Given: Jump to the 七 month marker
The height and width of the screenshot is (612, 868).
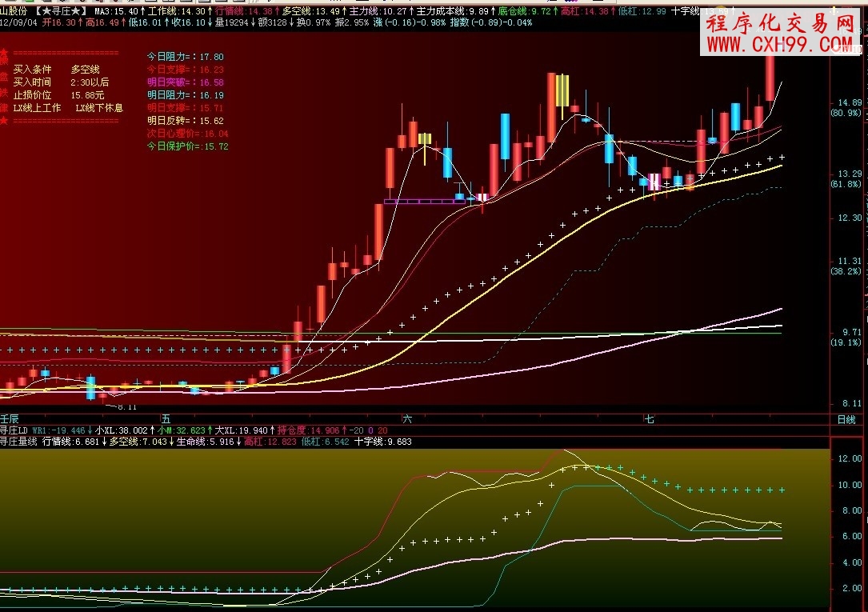Looking at the screenshot, I should (x=649, y=418).
